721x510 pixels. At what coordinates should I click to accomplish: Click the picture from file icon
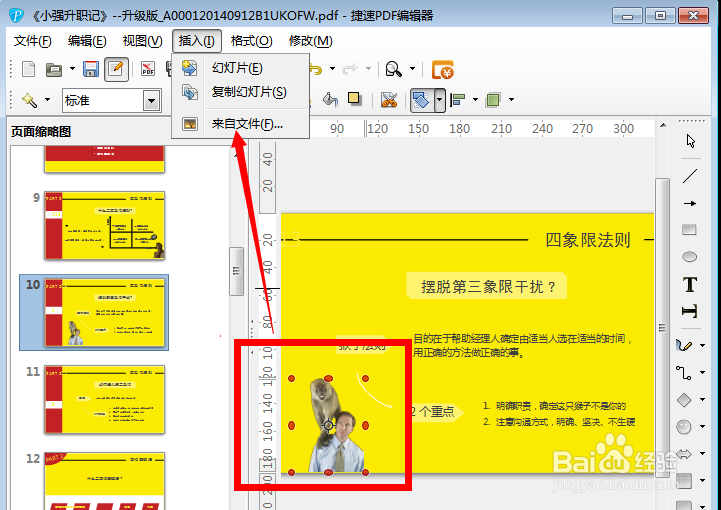click(x=189, y=124)
